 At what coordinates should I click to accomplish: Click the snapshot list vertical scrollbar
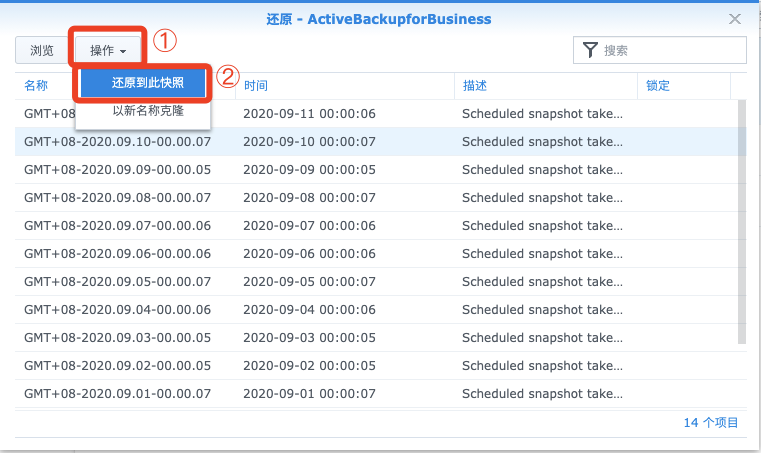pos(742,222)
